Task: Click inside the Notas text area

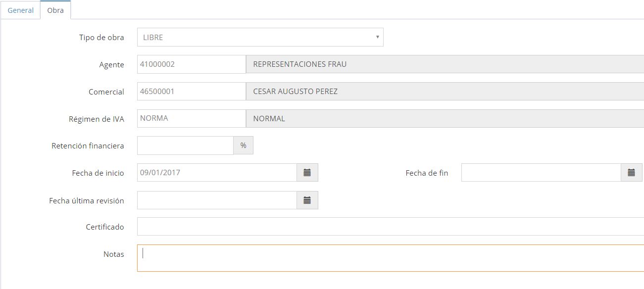Action: (x=390, y=258)
